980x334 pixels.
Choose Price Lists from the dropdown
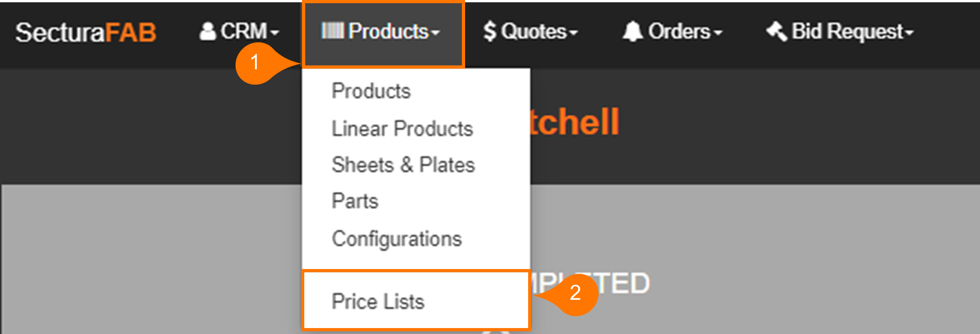tap(378, 302)
